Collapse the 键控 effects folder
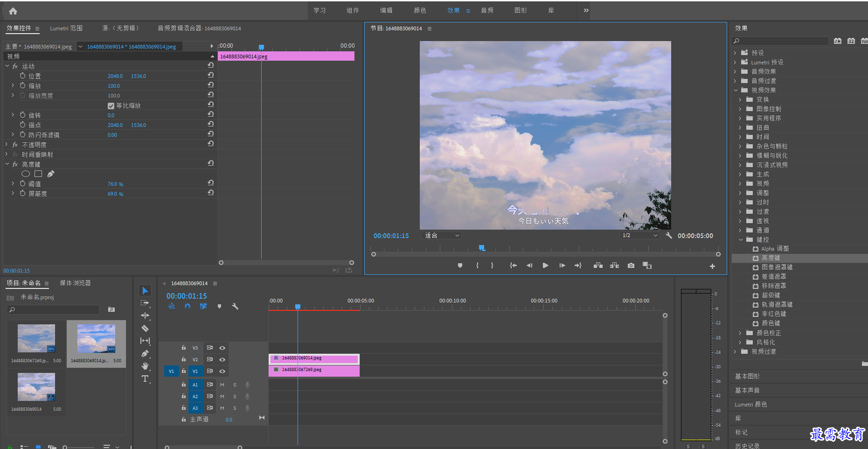Image resolution: width=868 pixels, height=449 pixels. pos(741,239)
